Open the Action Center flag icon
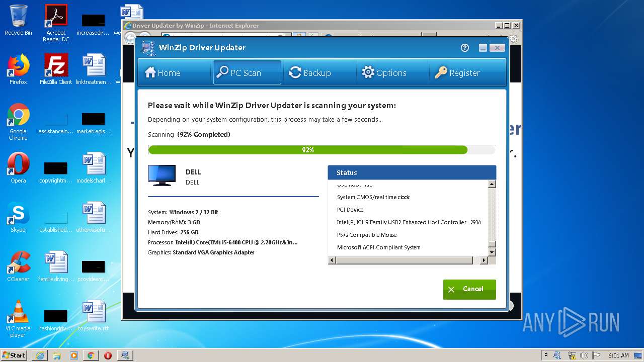Image resolution: width=644 pixels, height=362 pixels. 597,355
